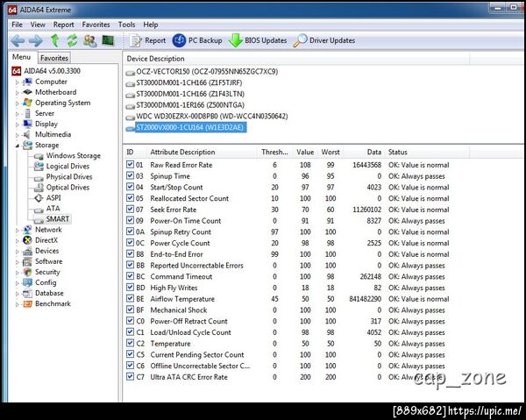
Task: Select the ATA tree item
Action: click(53, 209)
